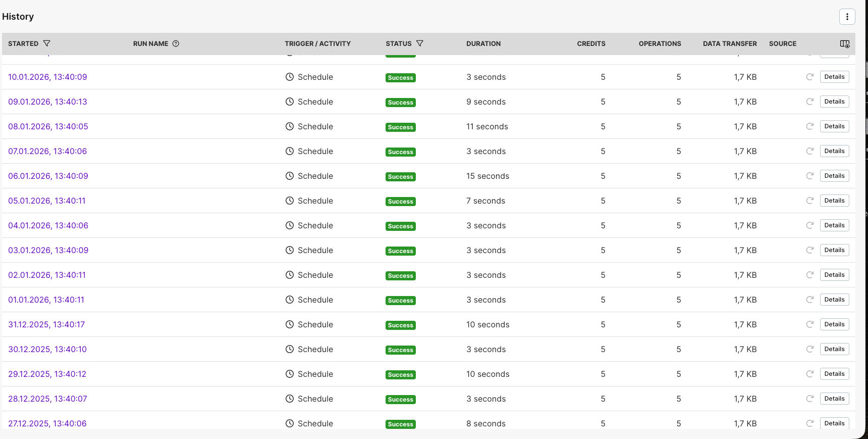The height and width of the screenshot is (439, 868).
Task: Click the Success badge for 08.01.2026
Action: tap(401, 127)
